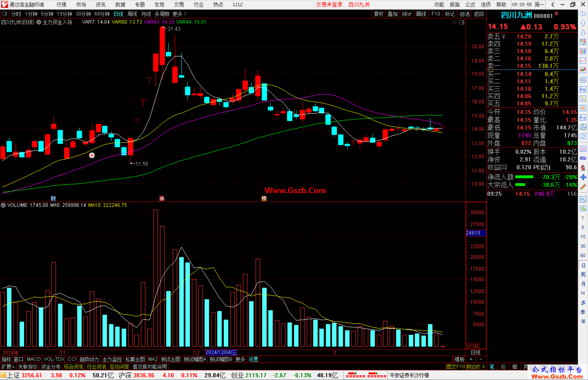Click the 叠加 overlay button
Screen dimensions: 588x380
pyautogui.click(x=393, y=14)
